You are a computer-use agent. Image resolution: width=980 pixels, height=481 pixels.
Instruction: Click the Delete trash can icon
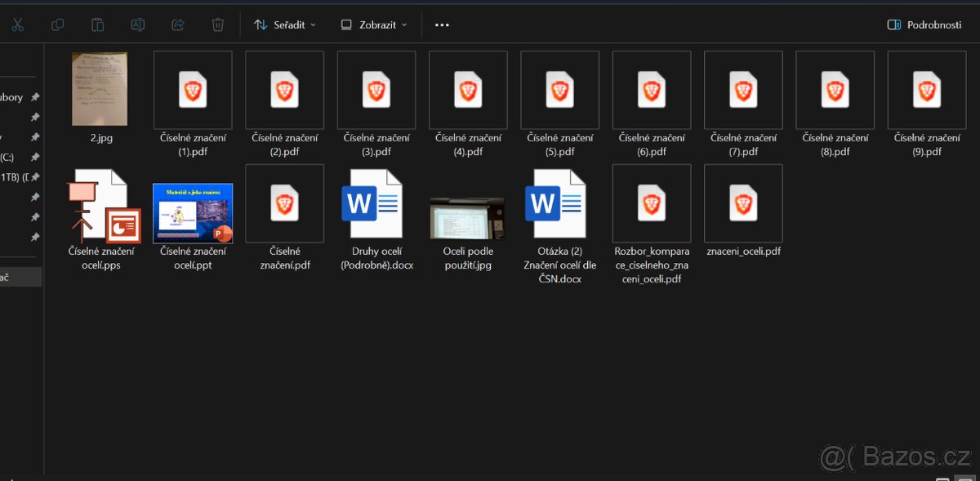point(217,24)
